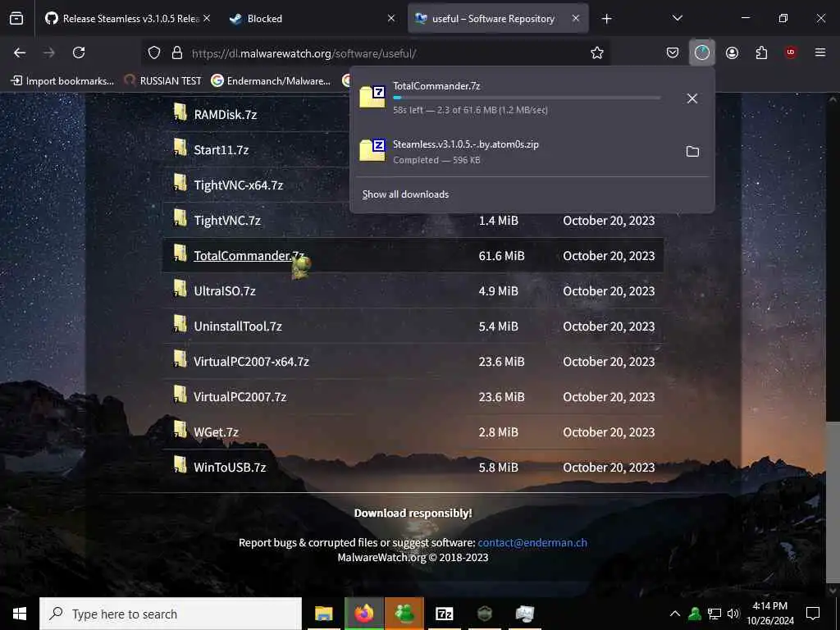This screenshot has width=840, height=630.
Task: Open Firefox application hamburger menu
Action: tap(820, 52)
